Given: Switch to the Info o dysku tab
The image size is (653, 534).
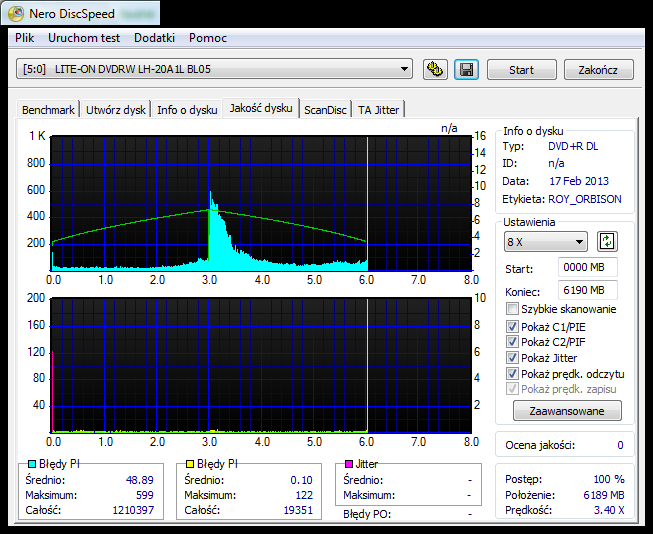Looking at the screenshot, I should [x=187, y=110].
